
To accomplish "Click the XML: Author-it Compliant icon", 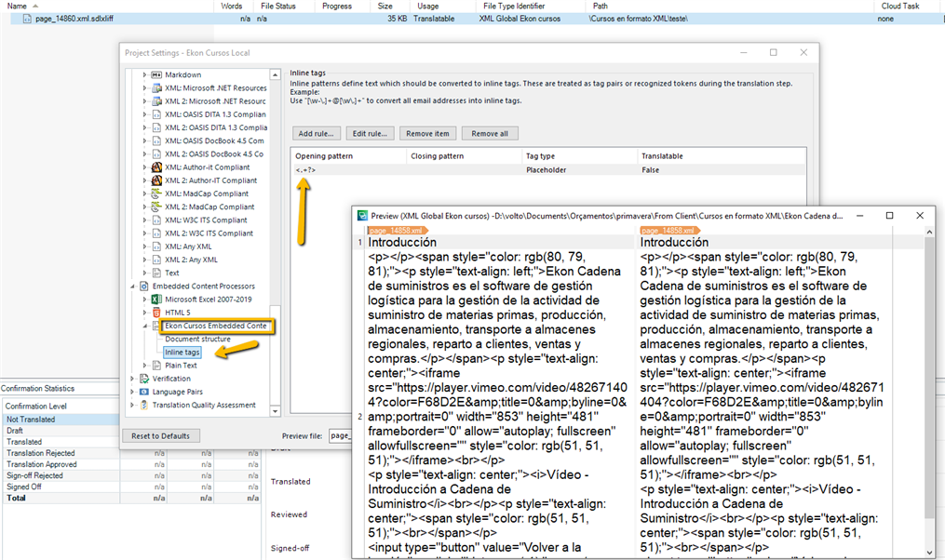I will [x=156, y=167].
